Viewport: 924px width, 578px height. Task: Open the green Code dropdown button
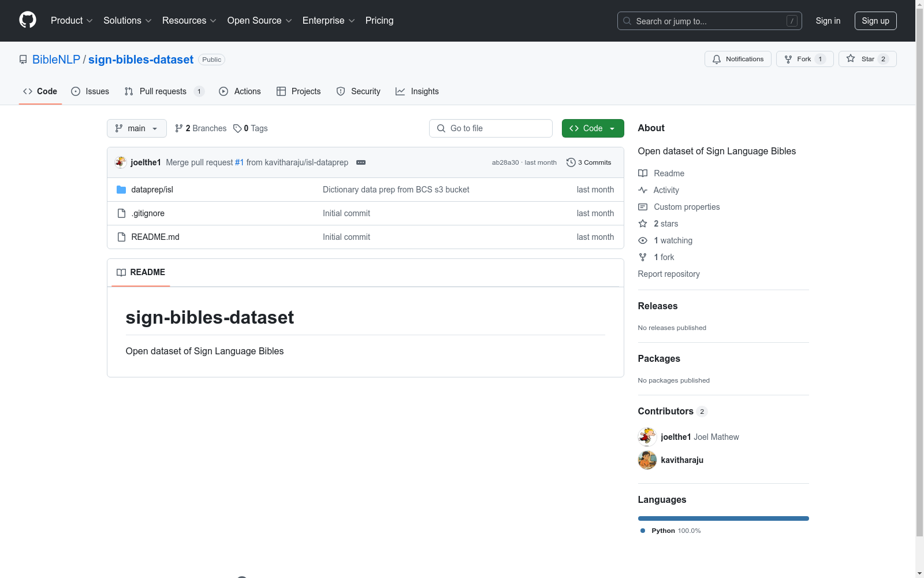593,128
